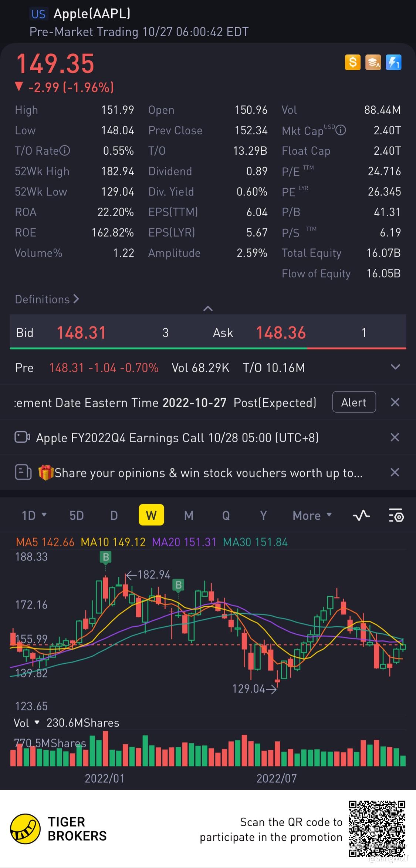Tap the Vol value 88.44M
This screenshot has width=416, height=868.
point(382,110)
